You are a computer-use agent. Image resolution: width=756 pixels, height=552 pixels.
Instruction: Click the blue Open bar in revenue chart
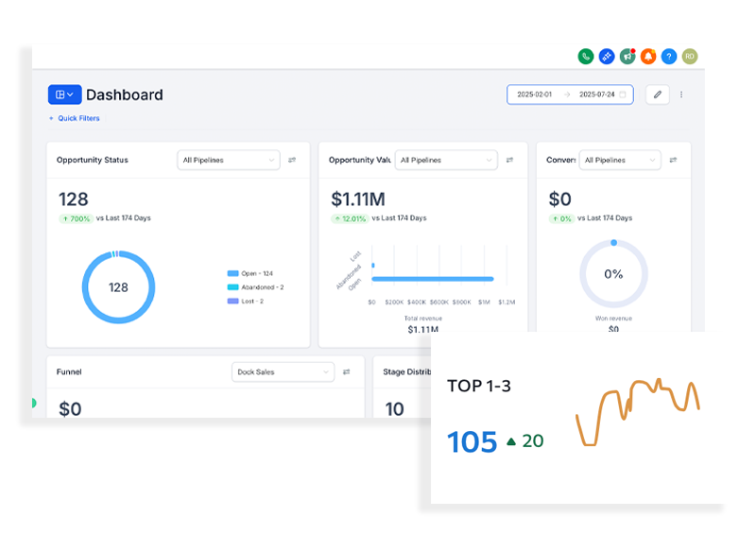pos(435,279)
